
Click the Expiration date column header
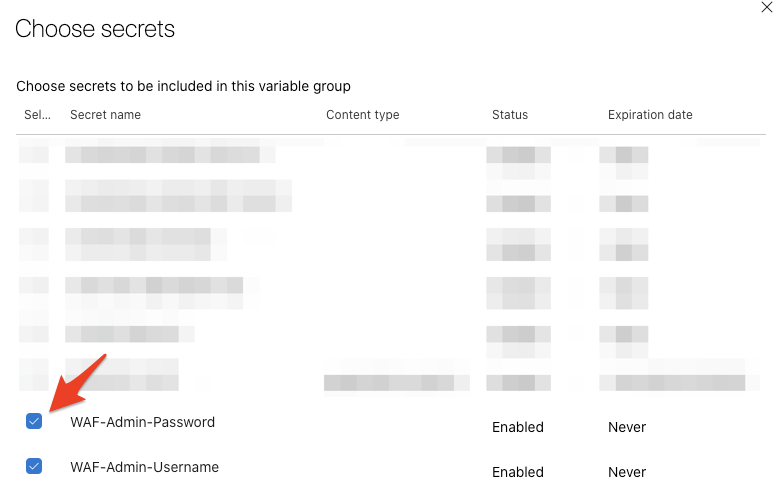[x=650, y=115]
